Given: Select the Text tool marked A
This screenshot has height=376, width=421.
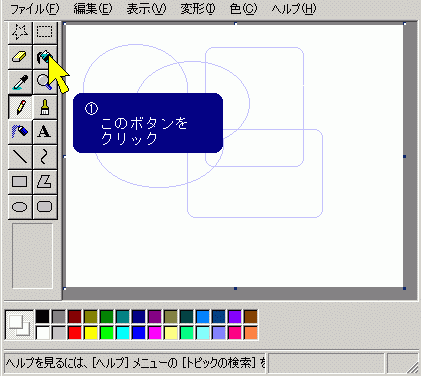Looking at the screenshot, I should (45, 132).
